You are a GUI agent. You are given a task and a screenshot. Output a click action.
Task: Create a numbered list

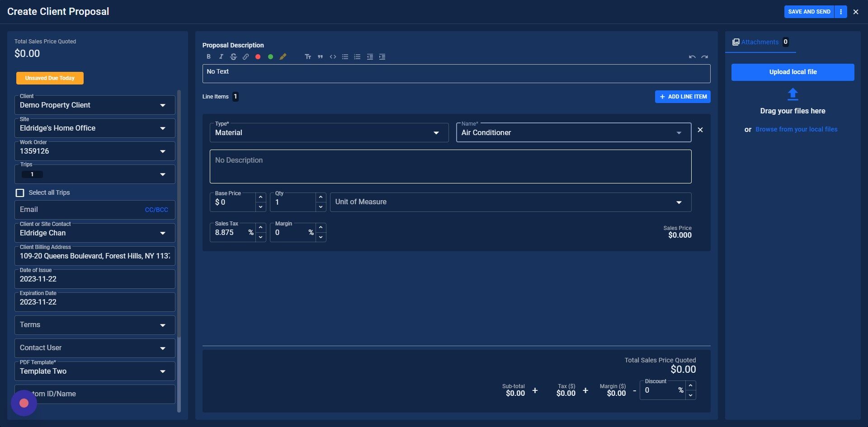point(357,56)
